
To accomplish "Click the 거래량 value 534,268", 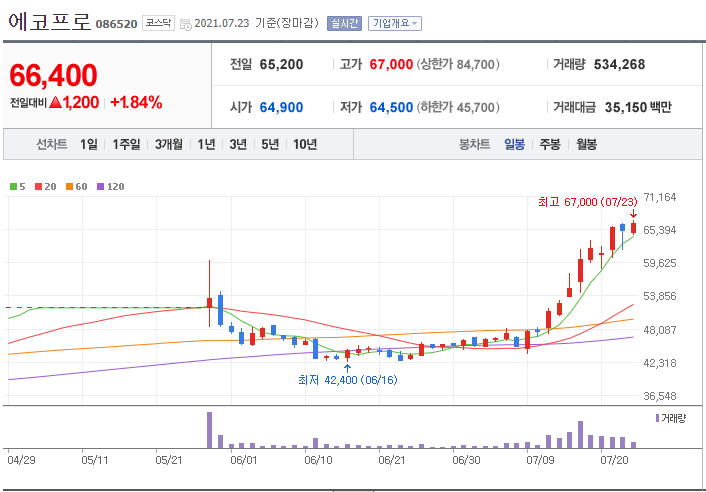I will pyautogui.click(x=619, y=64).
